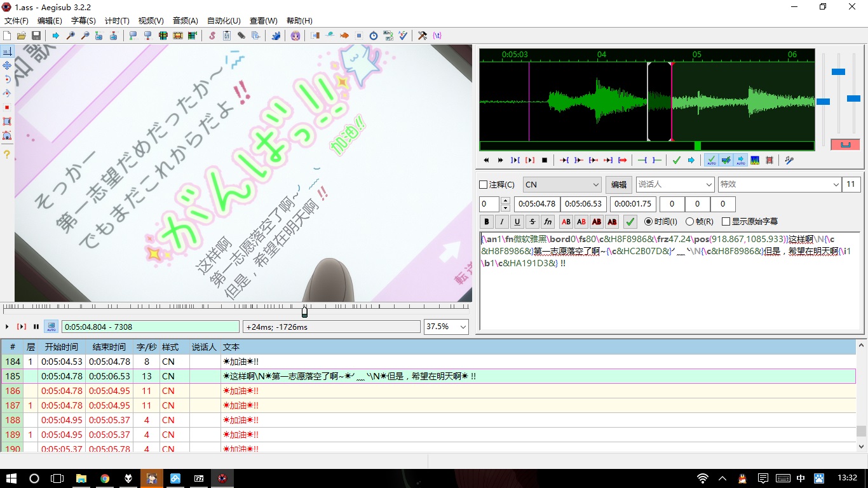
Task: Click the Italic I formatting button
Action: [502, 222]
